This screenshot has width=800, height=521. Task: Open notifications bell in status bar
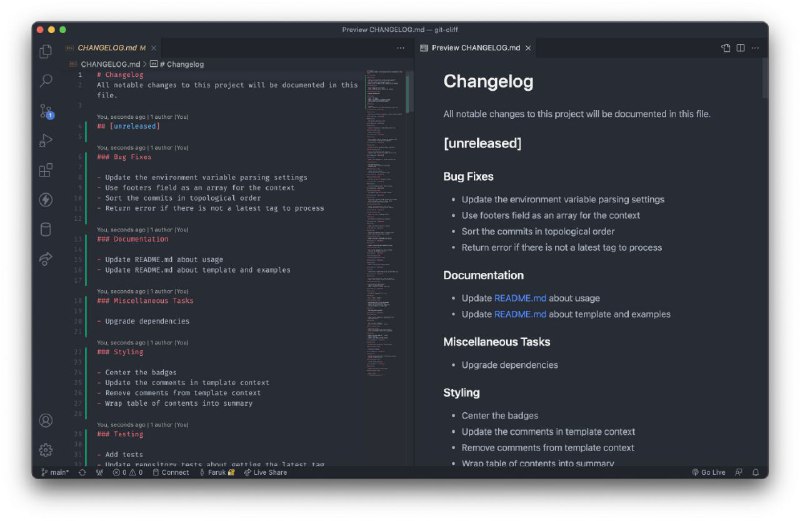click(756, 473)
